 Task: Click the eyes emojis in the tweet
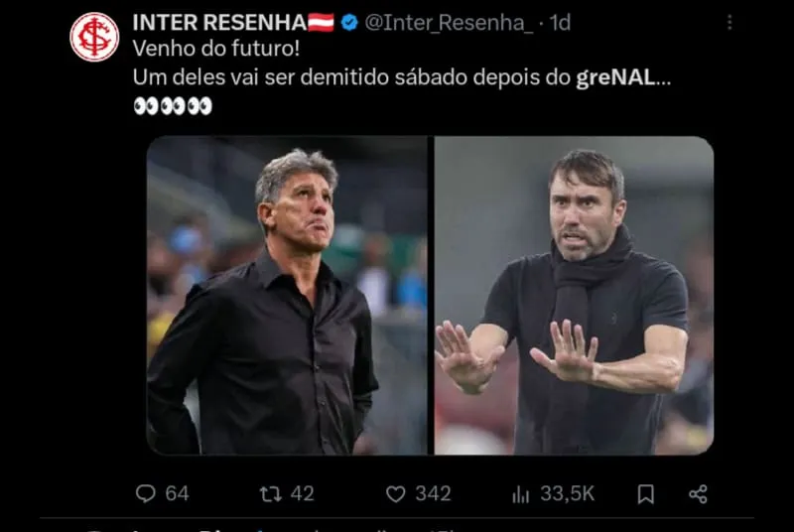pos(172,105)
